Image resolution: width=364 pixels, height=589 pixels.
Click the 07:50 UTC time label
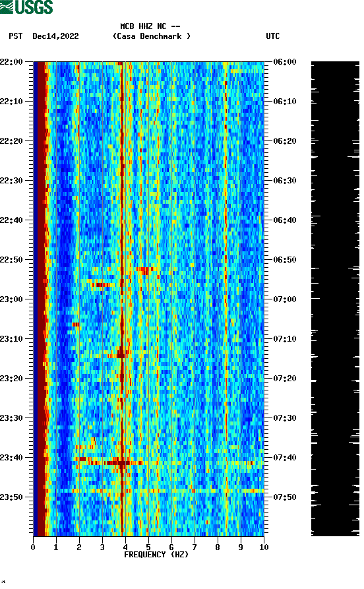(285, 497)
